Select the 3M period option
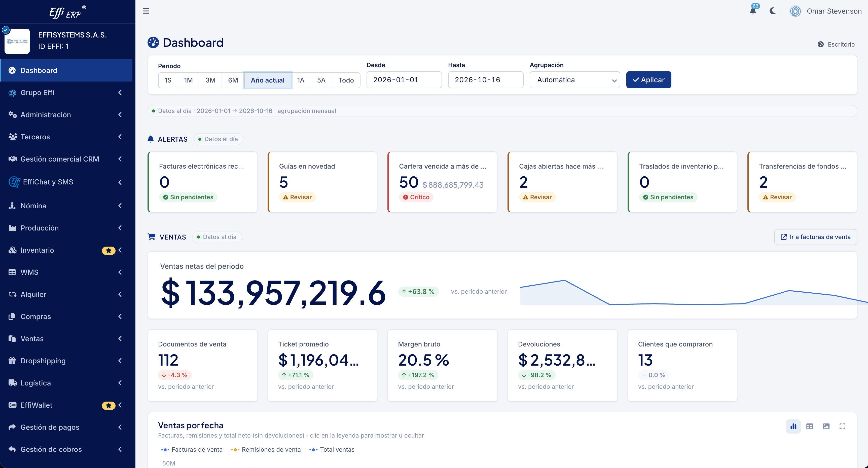Screen dimensions: 868x468 [x=210, y=80]
